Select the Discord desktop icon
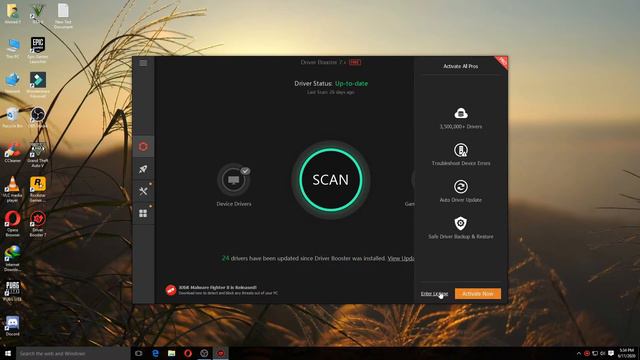The image size is (640, 360). coord(13,326)
